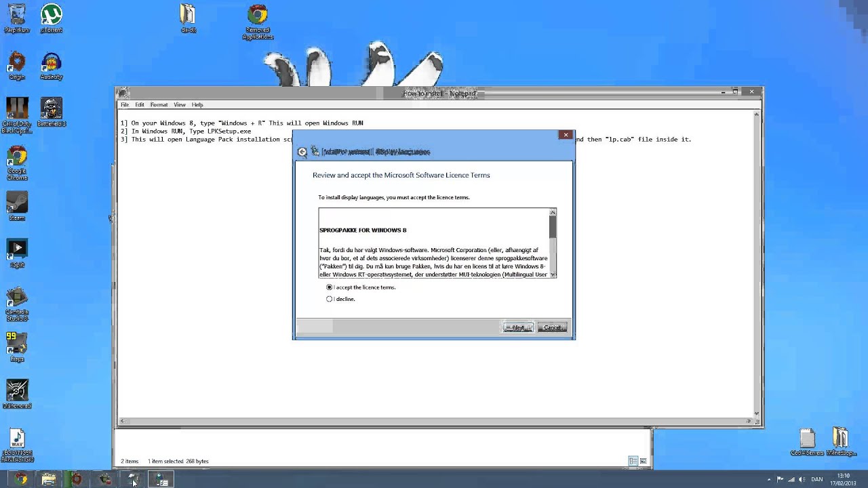Click the language pack installer taskbar icon
This screenshot has height=488, width=868.
(x=161, y=479)
